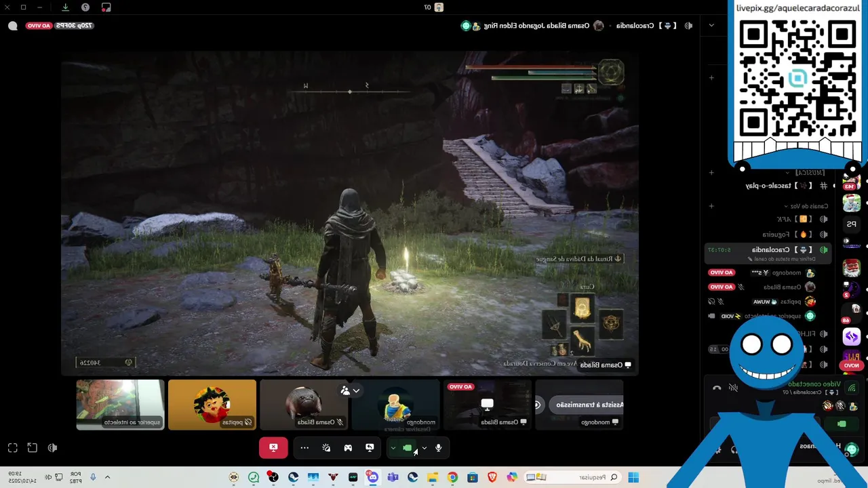Expand the camera options chevron beside the camera button
This screenshot has width=868, height=488.
pyautogui.click(x=393, y=447)
